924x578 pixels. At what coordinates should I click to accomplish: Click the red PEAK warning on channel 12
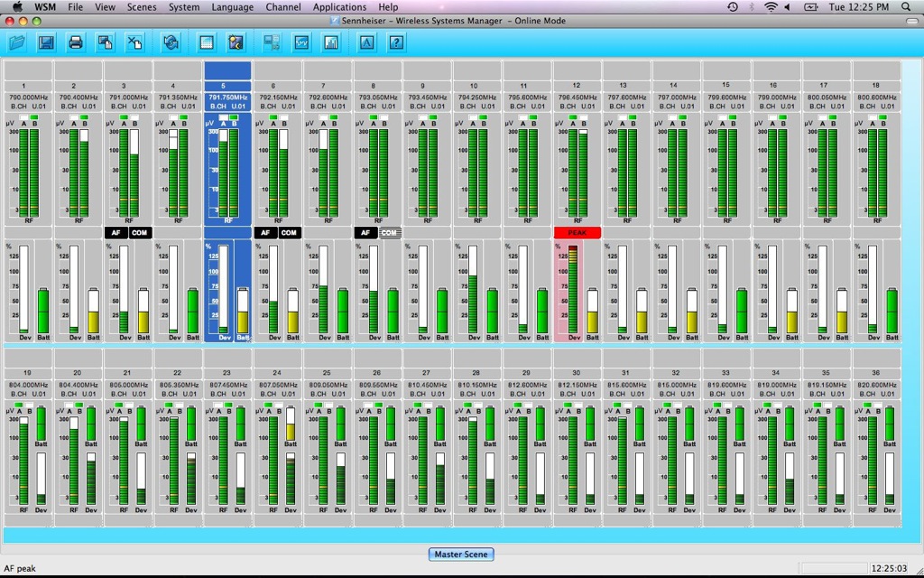(x=577, y=233)
